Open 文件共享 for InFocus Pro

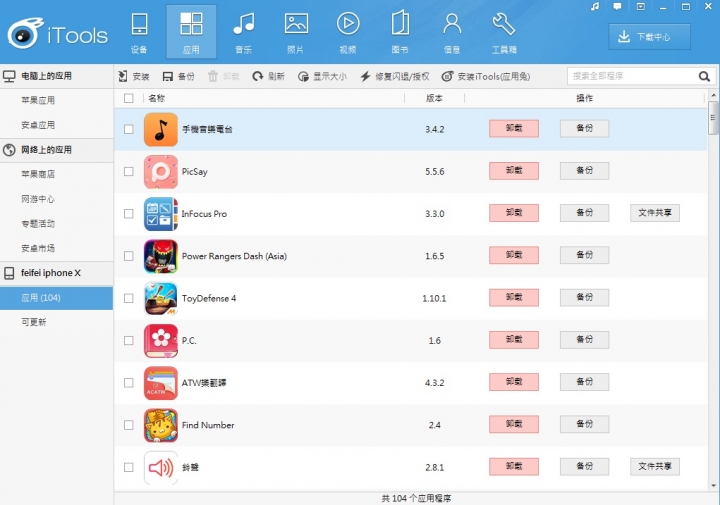click(x=655, y=213)
